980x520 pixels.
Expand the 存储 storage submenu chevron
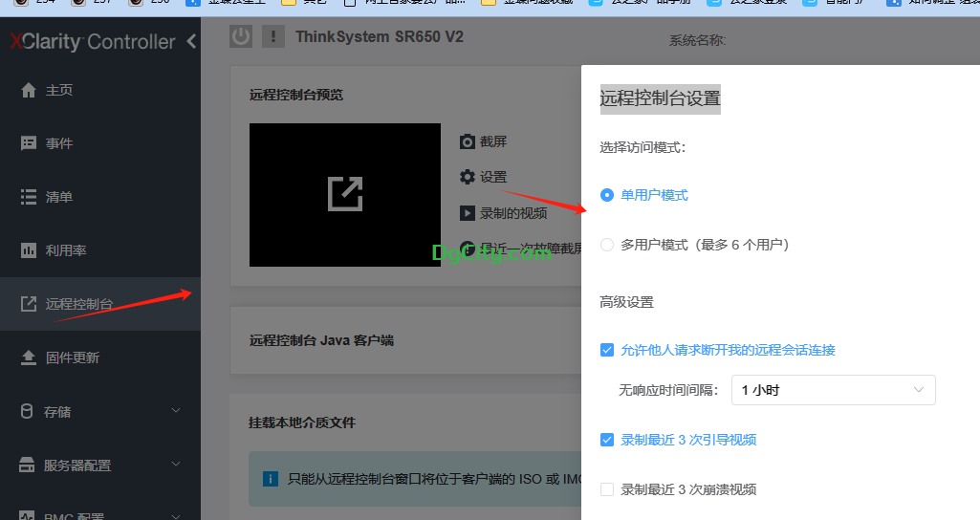pos(176,411)
